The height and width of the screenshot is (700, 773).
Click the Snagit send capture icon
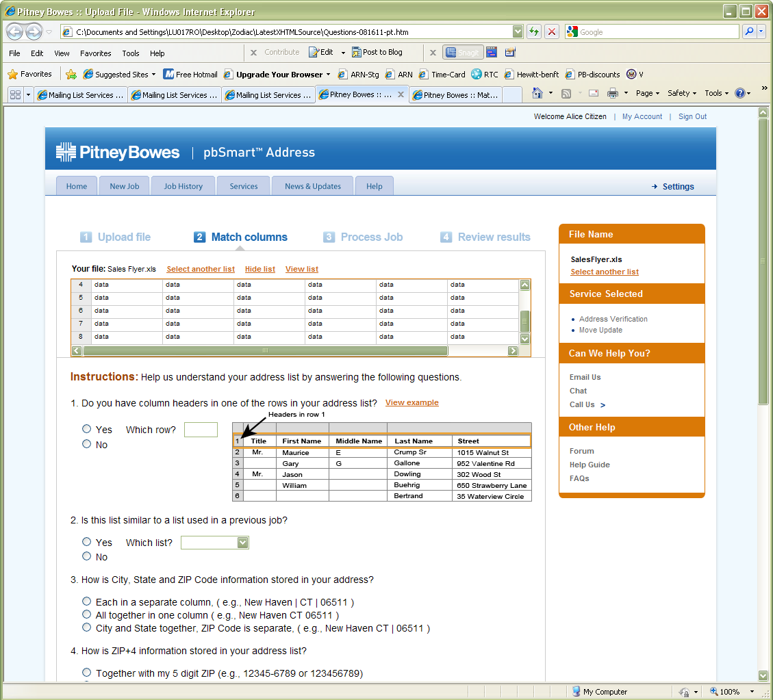point(510,52)
